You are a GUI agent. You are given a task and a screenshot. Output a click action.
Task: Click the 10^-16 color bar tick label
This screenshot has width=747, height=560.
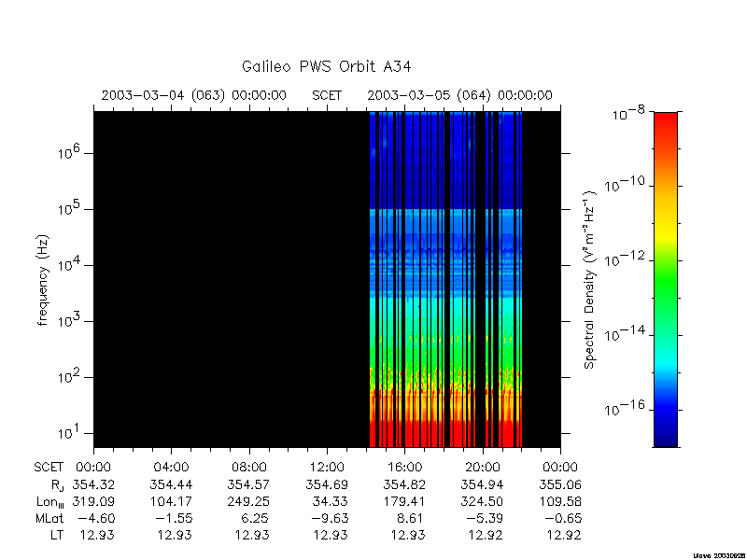pyautogui.click(x=625, y=408)
